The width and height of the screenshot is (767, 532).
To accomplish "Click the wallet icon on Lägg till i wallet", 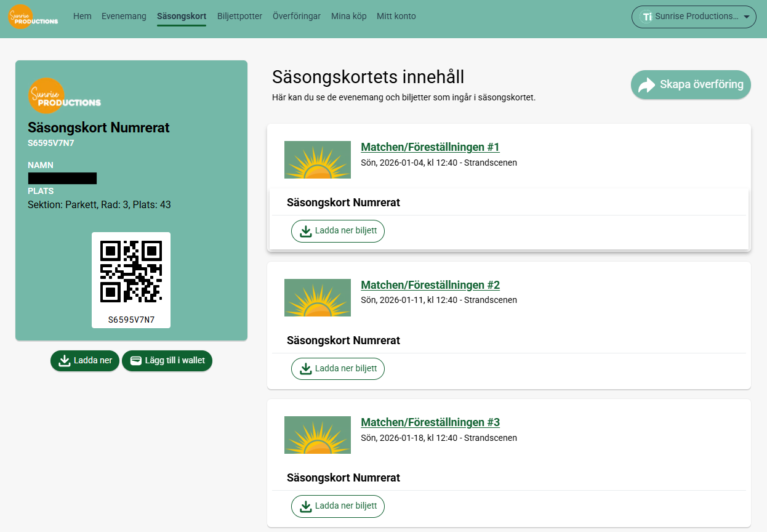I will tap(136, 361).
